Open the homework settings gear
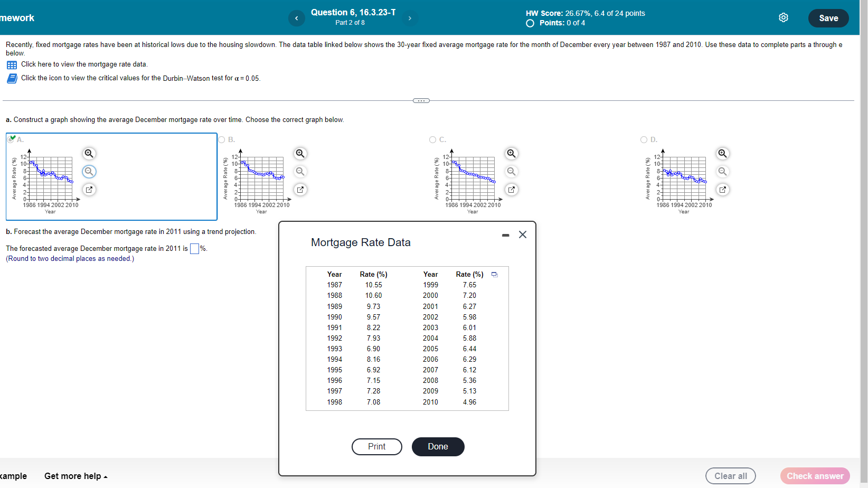This screenshot has width=868, height=488. pyautogui.click(x=783, y=17)
